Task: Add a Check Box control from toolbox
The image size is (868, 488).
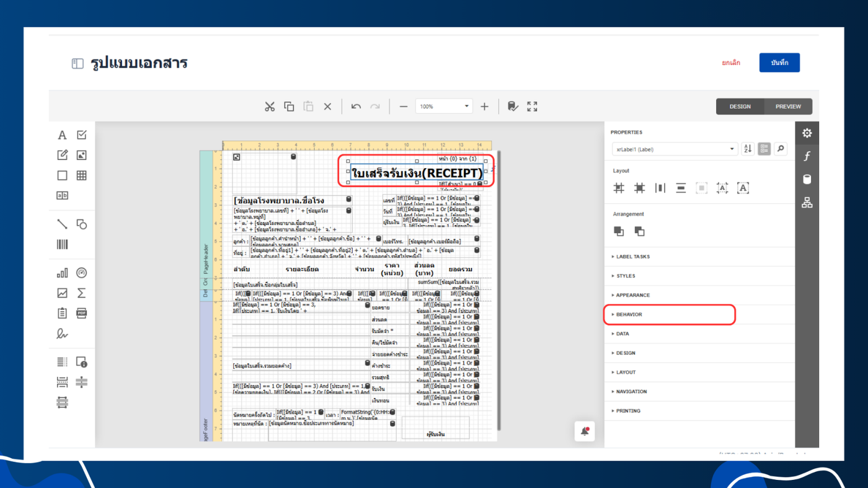Action: point(81,135)
